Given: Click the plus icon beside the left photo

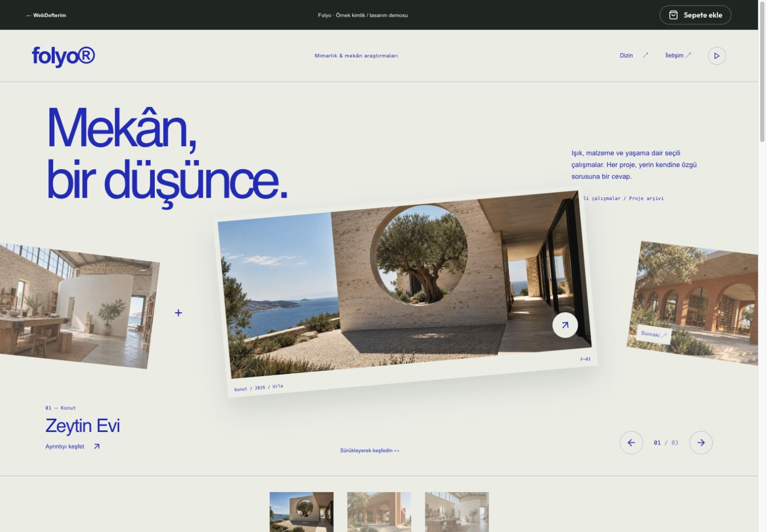Looking at the screenshot, I should [178, 313].
